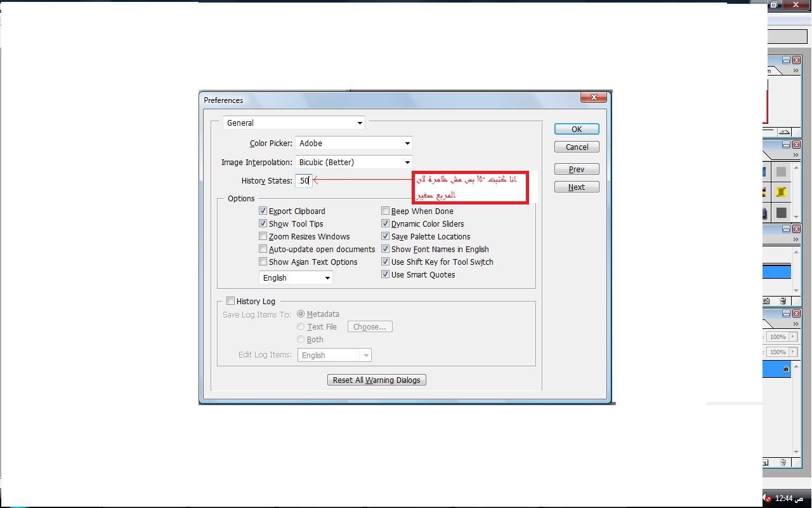Image resolution: width=812 pixels, height=508 pixels.
Task: Click into the History States field
Action: click(x=303, y=181)
